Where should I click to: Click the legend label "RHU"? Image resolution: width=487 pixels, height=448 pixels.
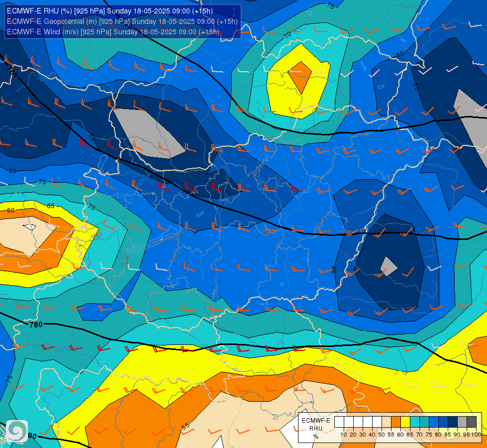(316, 429)
